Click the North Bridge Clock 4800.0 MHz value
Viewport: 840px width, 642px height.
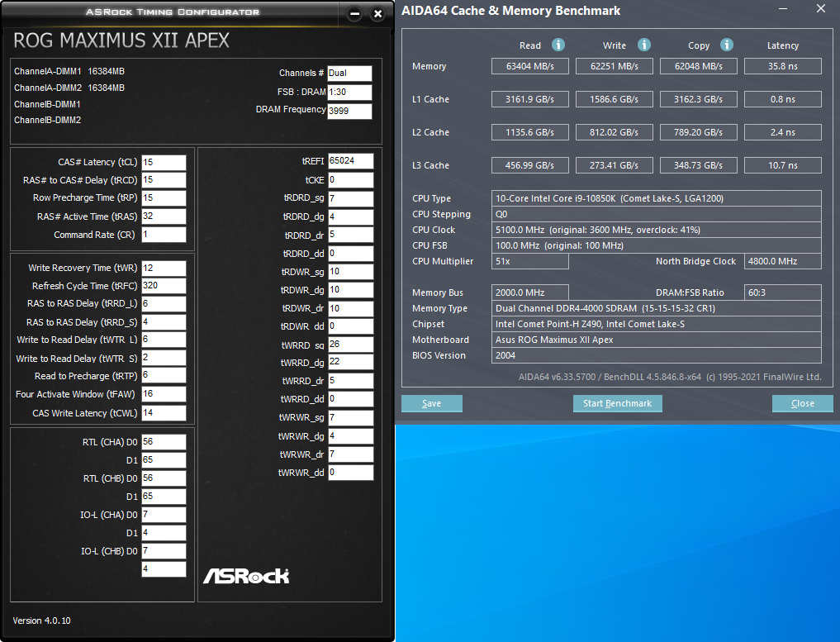(x=783, y=262)
